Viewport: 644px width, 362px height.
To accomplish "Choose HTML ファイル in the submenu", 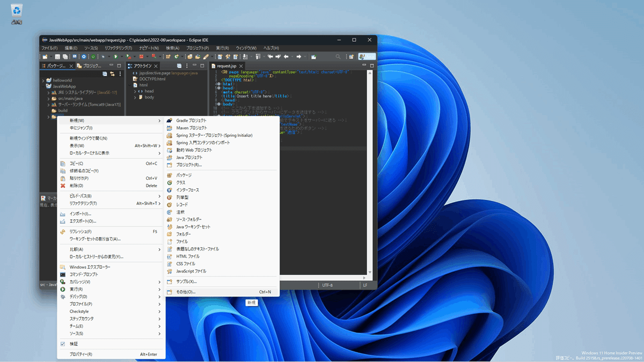I will 223,256.
